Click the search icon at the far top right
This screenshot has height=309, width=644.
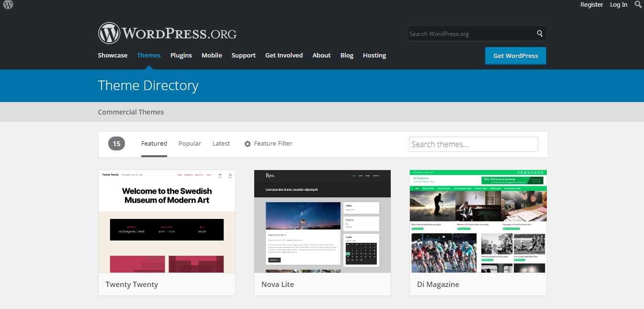(x=638, y=4)
